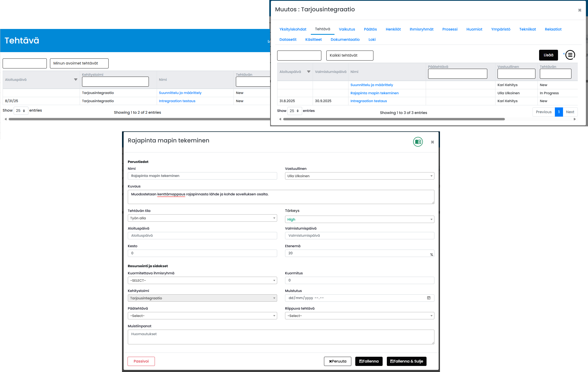Open the Intregraation testaus link in Muutos table
The height and width of the screenshot is (372, 588).
point(368,101)
